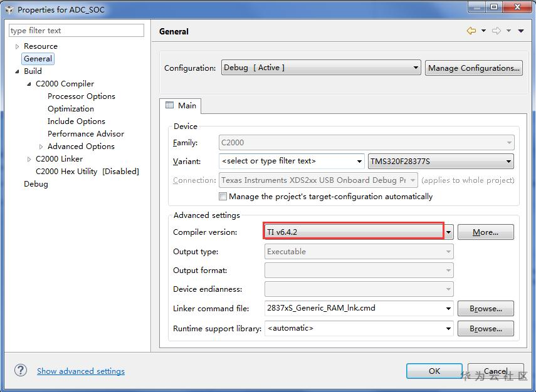Image resolution: width=536 pixels, height=392 pixels.
Task: Enable automatic target-configuration management checkbox
Action: [223, 196]
